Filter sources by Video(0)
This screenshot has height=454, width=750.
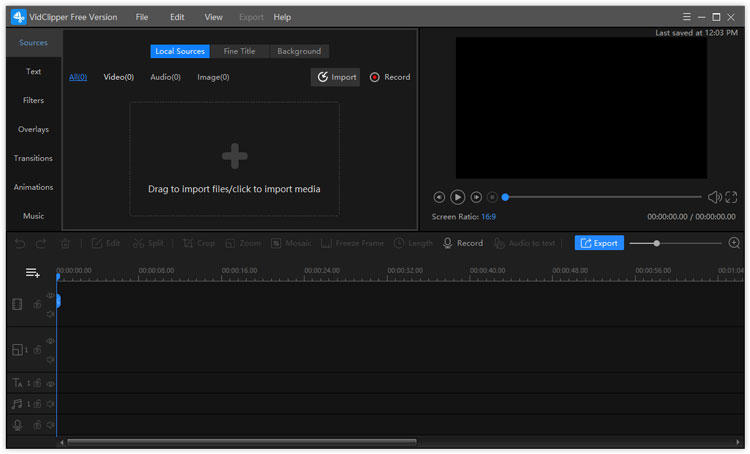pyautogui.click(x=119, y=77)
